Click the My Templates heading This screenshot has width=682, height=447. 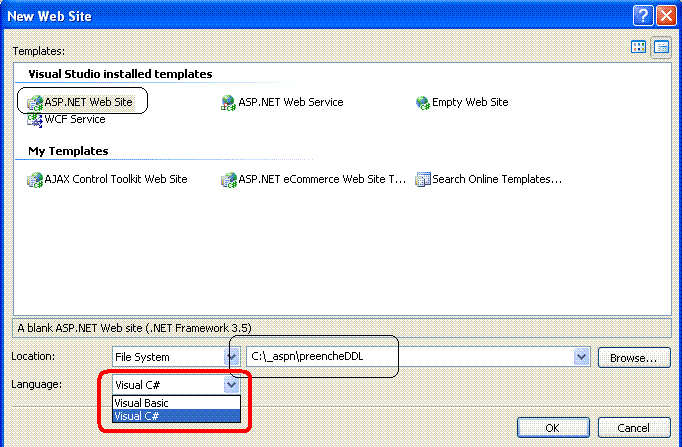click(x=68, y=151)
